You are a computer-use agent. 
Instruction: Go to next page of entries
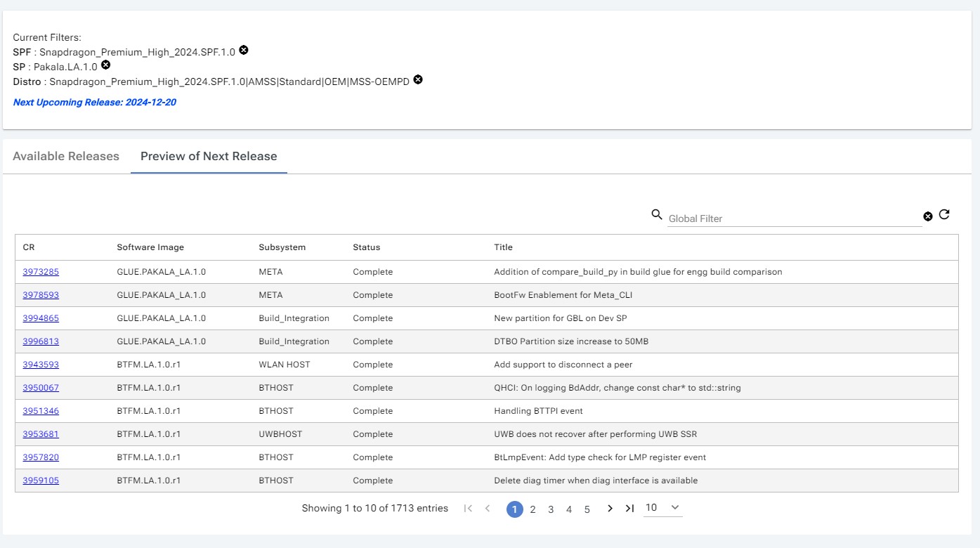(610, 509)
